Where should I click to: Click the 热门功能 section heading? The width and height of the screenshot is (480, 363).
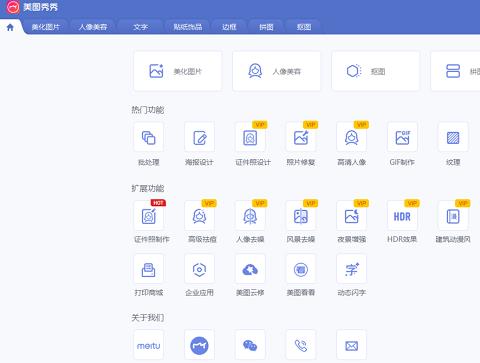tap(148, 110)
